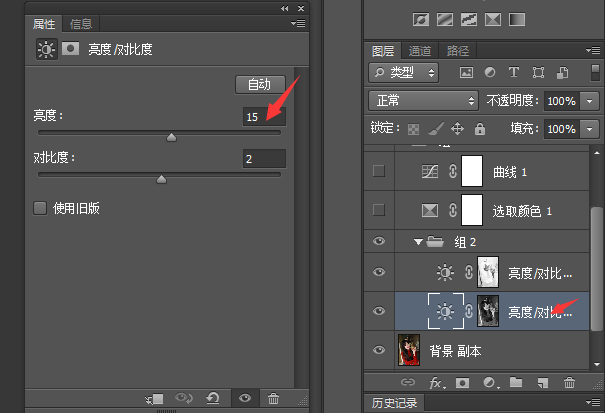605x413 pixels.
Task: Filter layers by adjustment layer icon
Action: coord(490,72)
